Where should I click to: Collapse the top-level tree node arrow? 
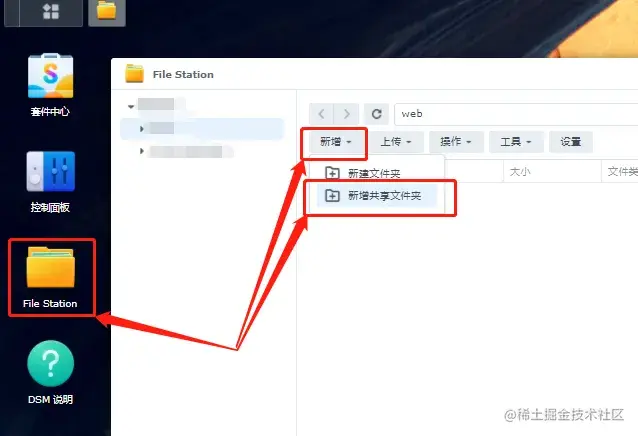tap(131, 107)
